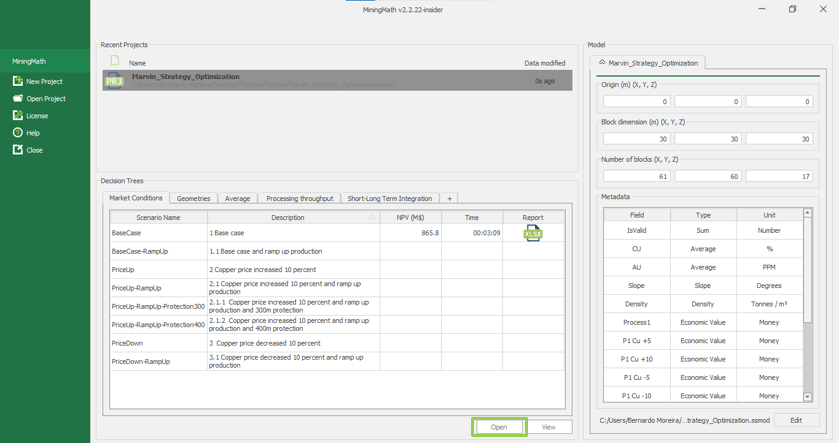This screenshot has height=443, width=839.
Task: Click the Edit button for model path
Action: tap(796, 420)
